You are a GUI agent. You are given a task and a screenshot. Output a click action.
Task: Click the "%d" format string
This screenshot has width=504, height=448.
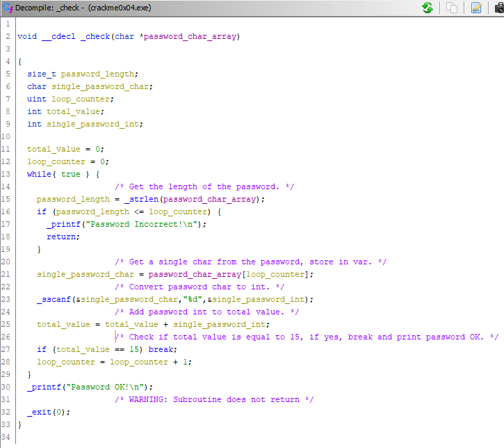(192, 299)
